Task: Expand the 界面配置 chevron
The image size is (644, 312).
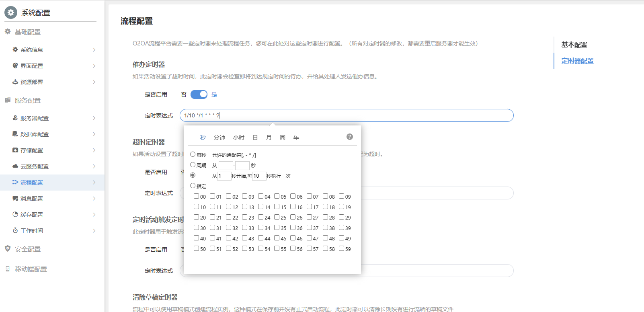Action: point(94,66)
